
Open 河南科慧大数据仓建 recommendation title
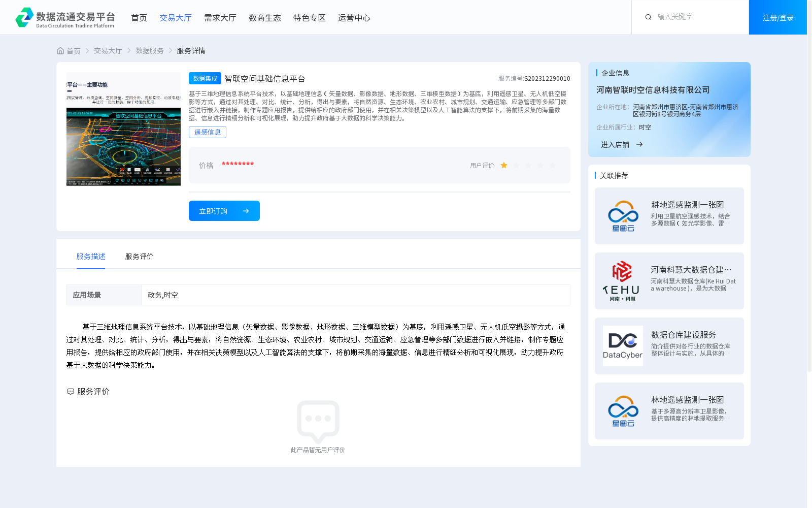click(691, 270)
